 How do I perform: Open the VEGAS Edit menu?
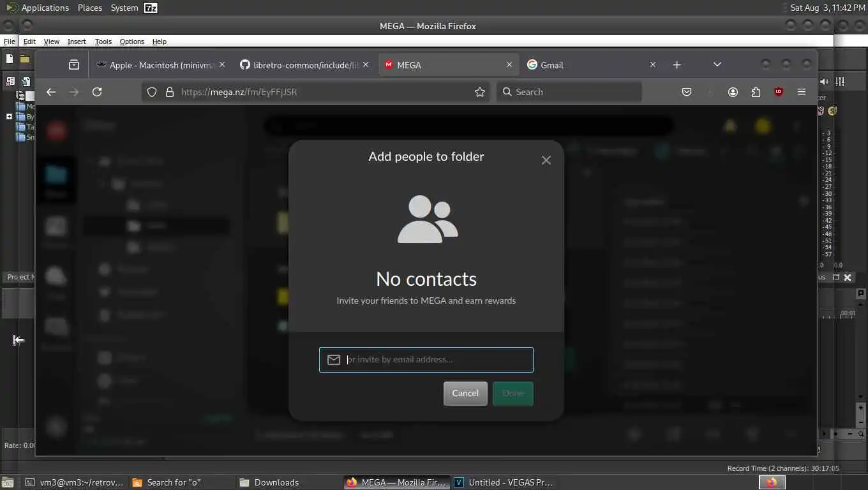point(29,41)
